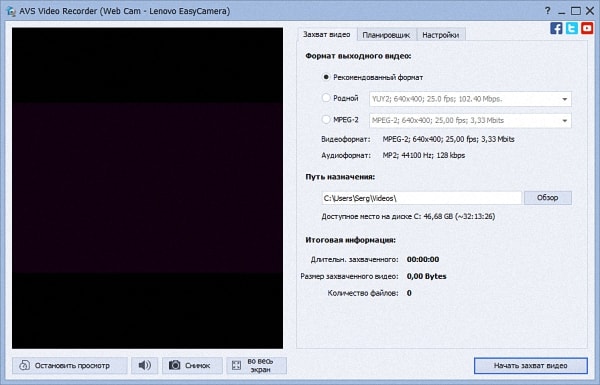
Task: Expand the MPEG-2 format dropdown
Action: pos(564,121)
